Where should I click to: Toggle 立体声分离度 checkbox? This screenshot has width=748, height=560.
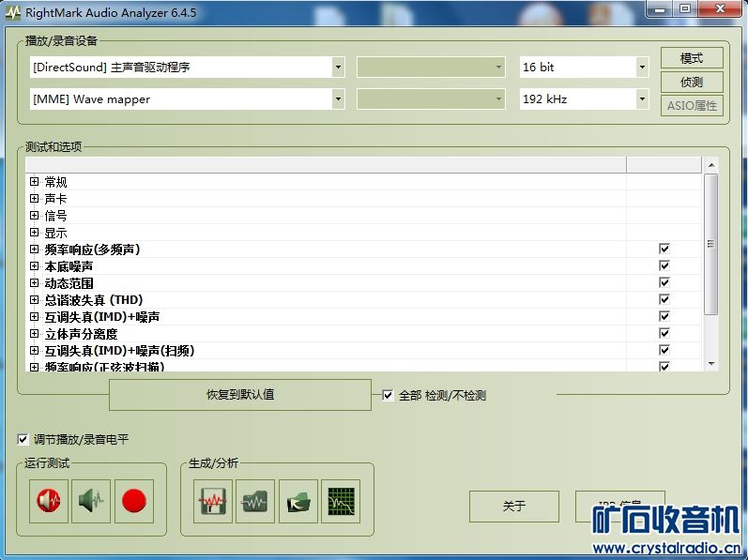point(664,333)
